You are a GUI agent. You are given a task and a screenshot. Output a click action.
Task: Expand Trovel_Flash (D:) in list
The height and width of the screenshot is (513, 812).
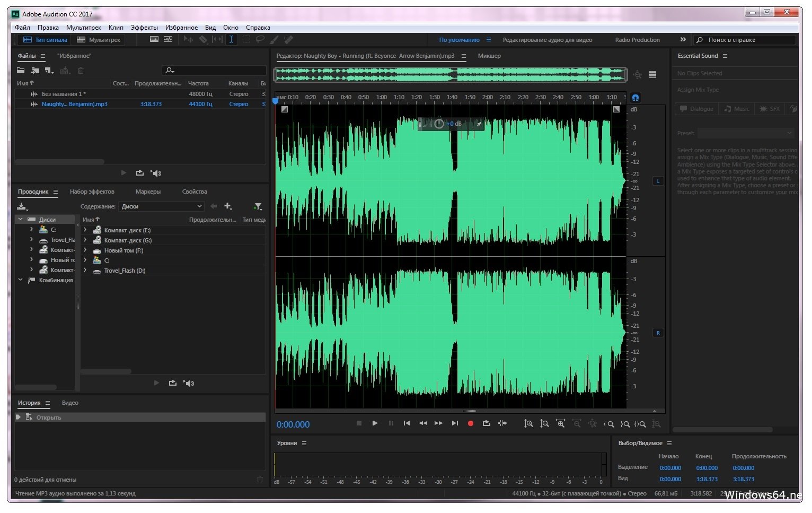coord(85,270)
